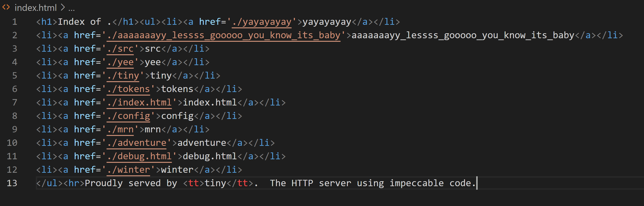Open the ./aaaaaaayy_lessss_gooooo_you_know_its_baby href link
Image resolution: width=644 pixels, height=206 pixels.
tap(223, 35)
